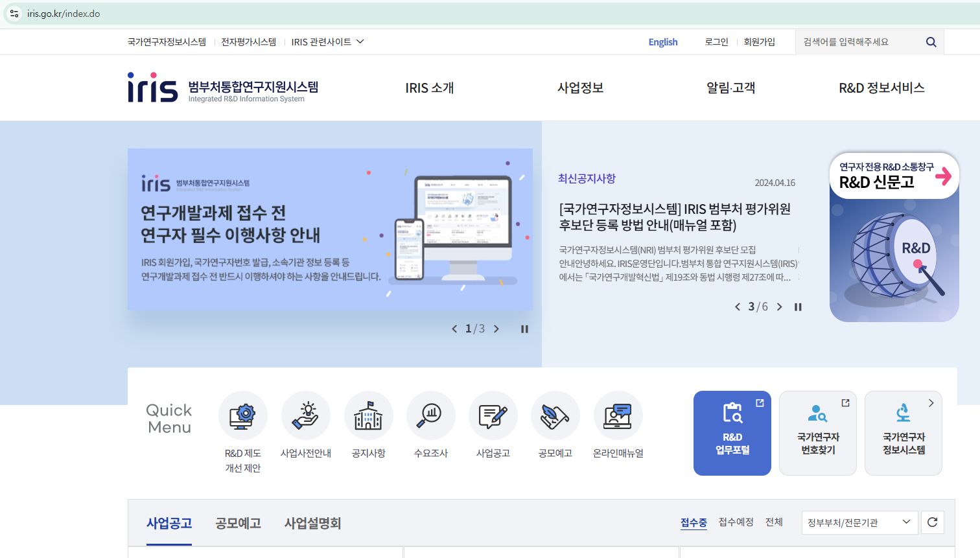Click the notice preview text paragraph
This screenshot has width=980, height=558.
pyautogui.click(x=679, y=264)
